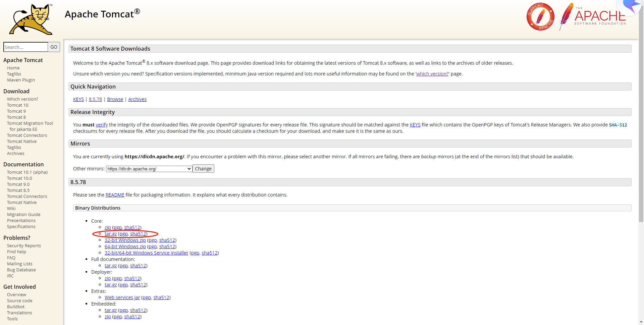
Task: Open Source code link
Action: [19, 301]
